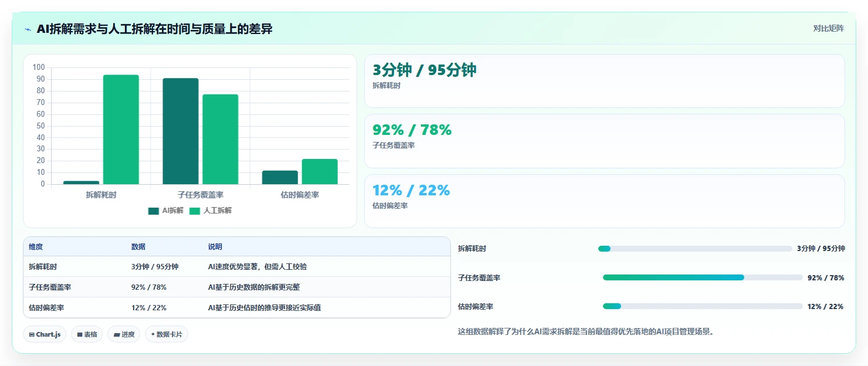Click the AI拆解 bar for 子任务覆盖率
This screenshot has width=868, height=366.
[181, 131]
